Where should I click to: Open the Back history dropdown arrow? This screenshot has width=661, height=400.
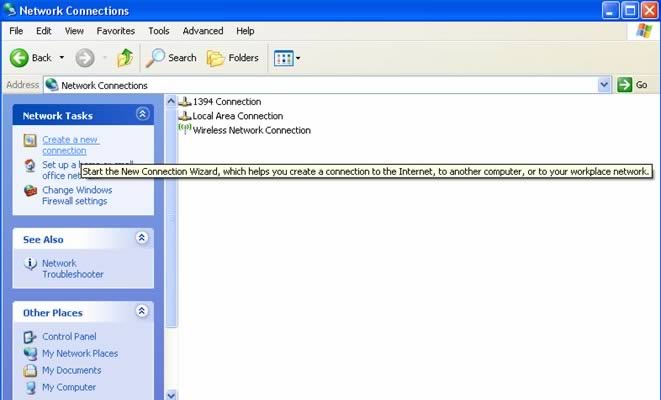pyautogui.click(x=62, y=58)
